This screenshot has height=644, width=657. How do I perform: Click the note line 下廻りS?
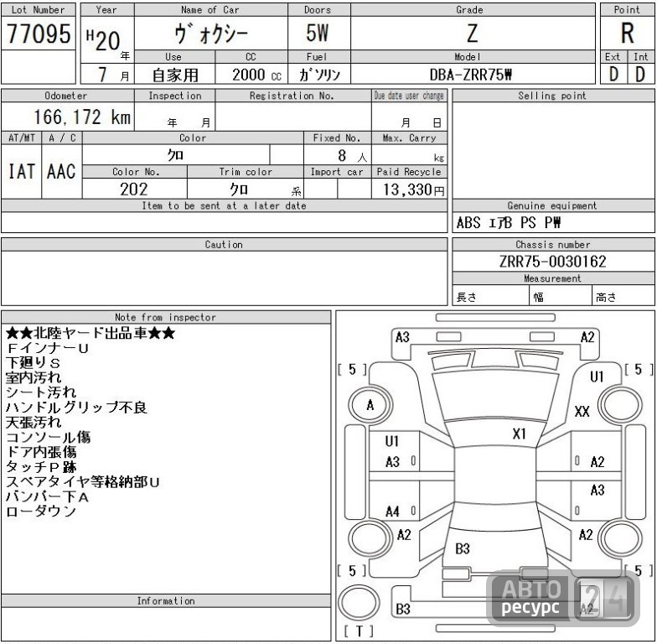[x=34, y=363]
